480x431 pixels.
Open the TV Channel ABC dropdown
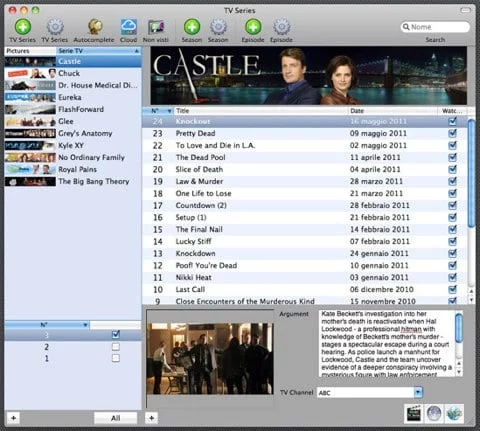[x=418, y=392]
